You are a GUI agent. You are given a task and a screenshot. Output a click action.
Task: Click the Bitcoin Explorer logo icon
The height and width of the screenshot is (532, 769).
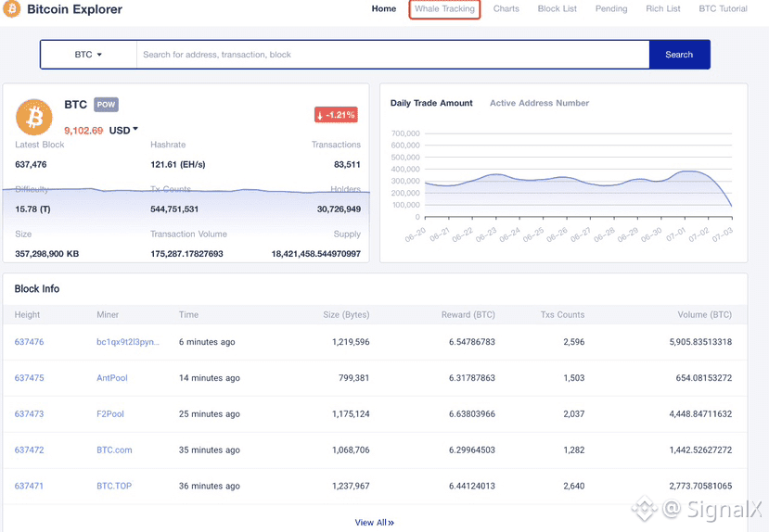[x=12, y=9]
